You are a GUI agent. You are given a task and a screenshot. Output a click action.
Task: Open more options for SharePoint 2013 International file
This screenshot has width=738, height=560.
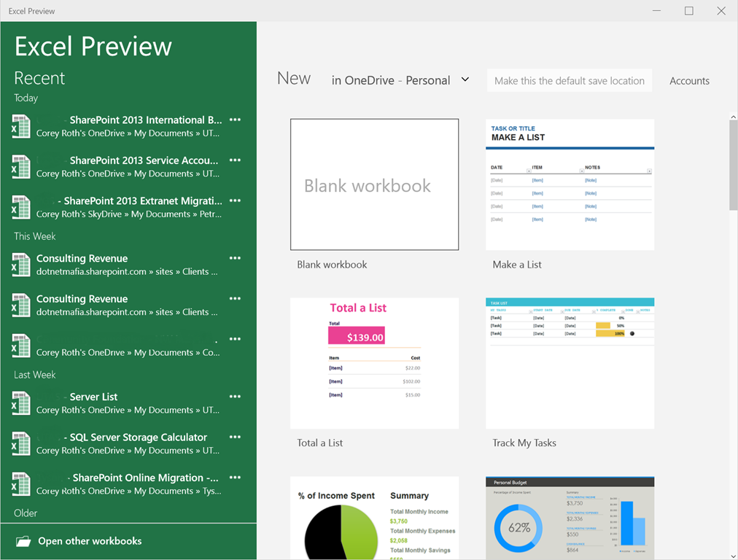235,120
